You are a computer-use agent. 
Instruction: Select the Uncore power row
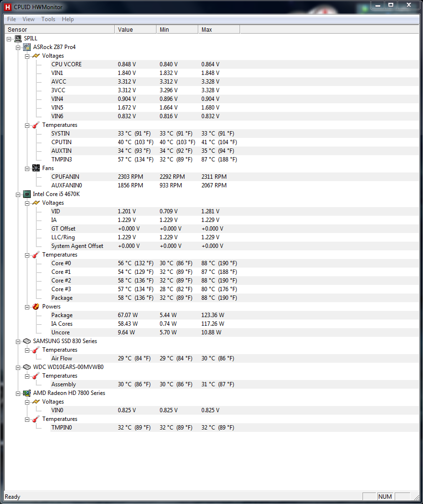(234, 332)
